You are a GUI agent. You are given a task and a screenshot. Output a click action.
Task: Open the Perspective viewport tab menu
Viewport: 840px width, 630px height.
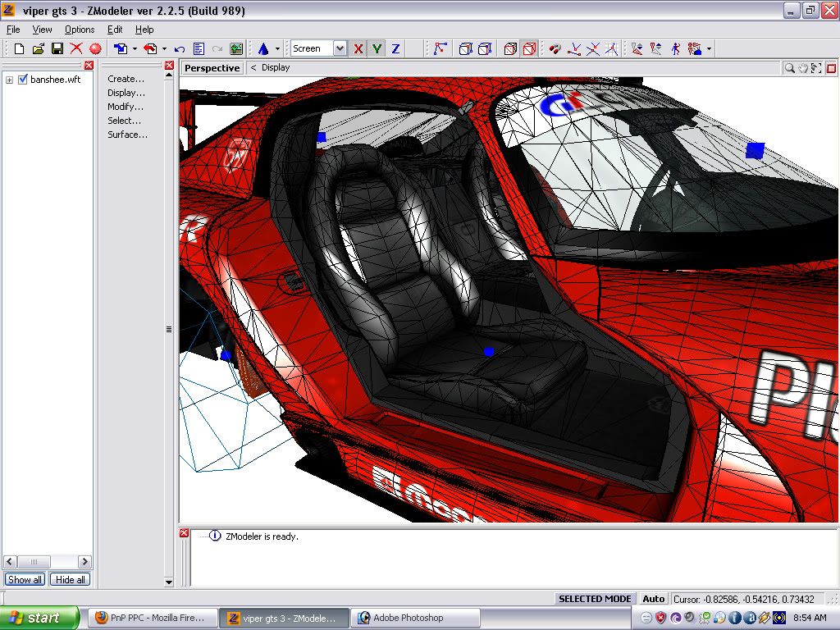pos(212,68)
